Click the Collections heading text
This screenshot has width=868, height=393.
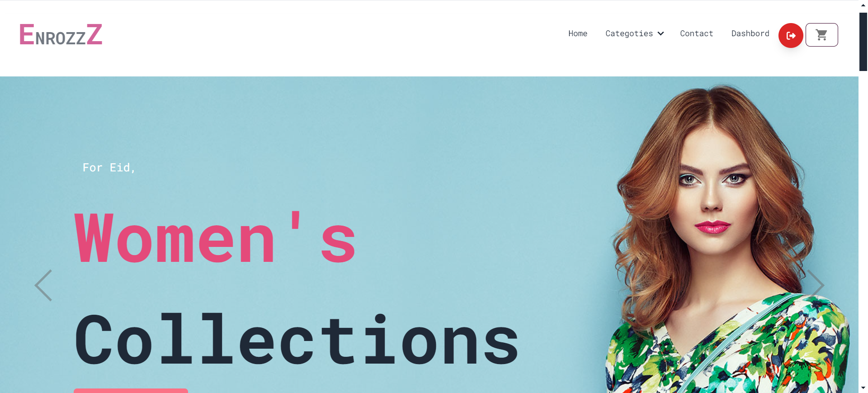pyautogui.click(x=297, y=339)
